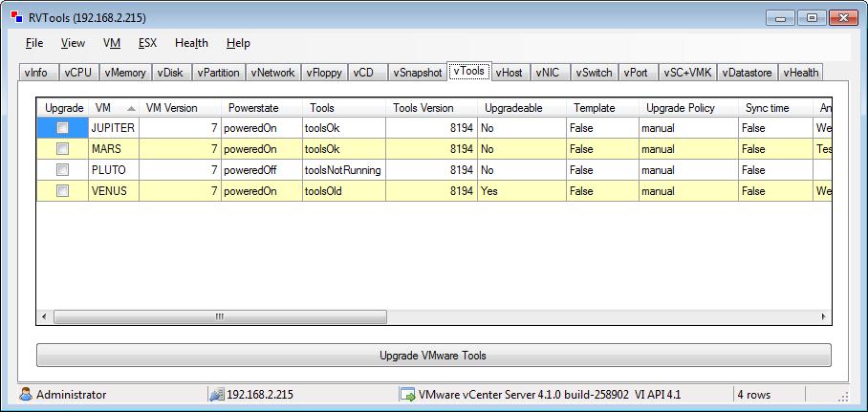Screen dimensions: 868x412
Task: Select the JUPITER VM name cell
Action: 114,128
